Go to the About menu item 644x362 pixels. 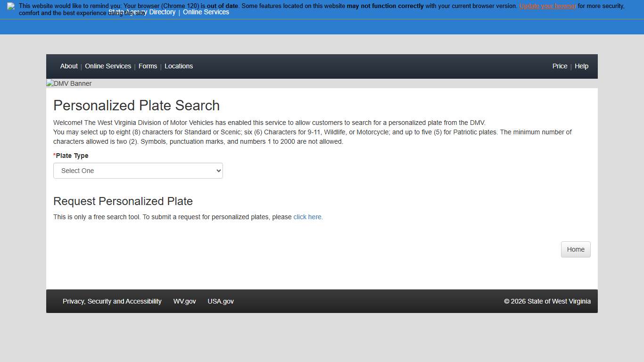69,66
